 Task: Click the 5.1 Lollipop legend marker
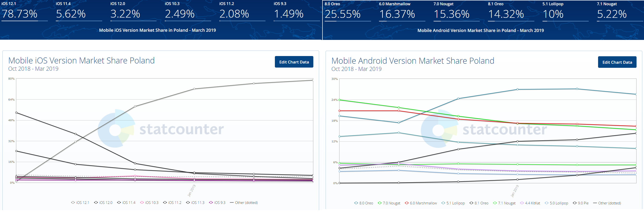click(443, 203)
